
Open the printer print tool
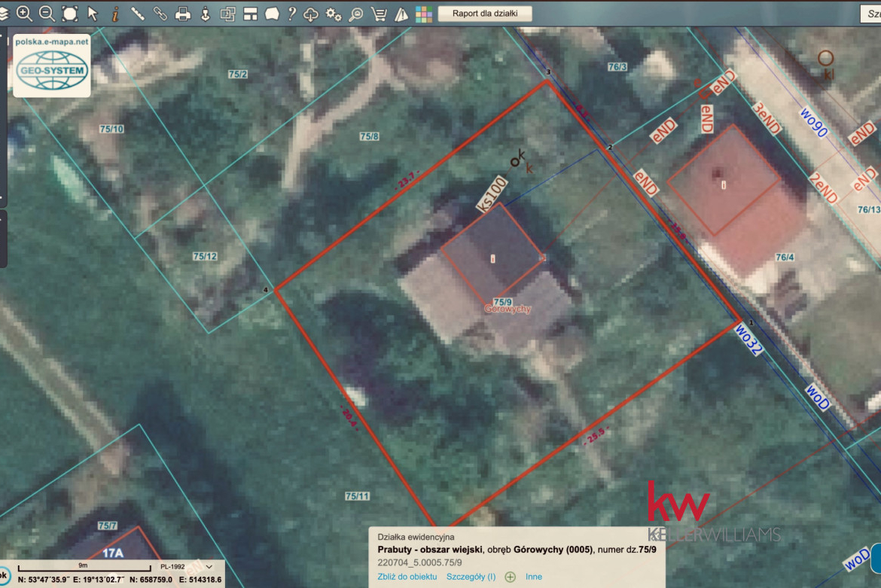click(x=183, y=14)
